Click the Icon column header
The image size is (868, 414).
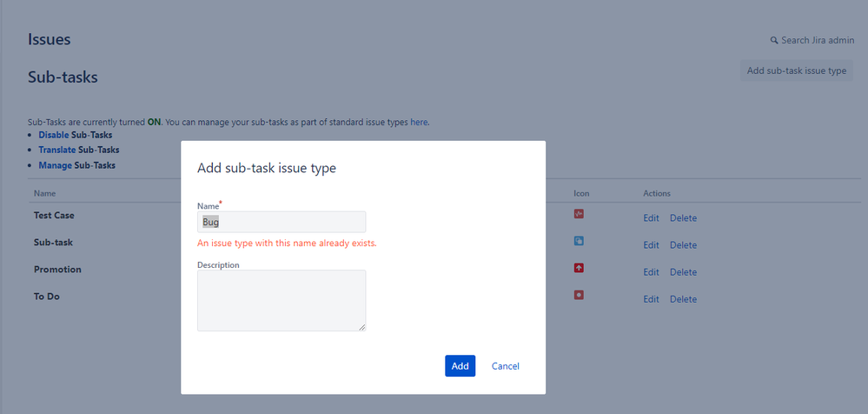(x=582, y=193)
